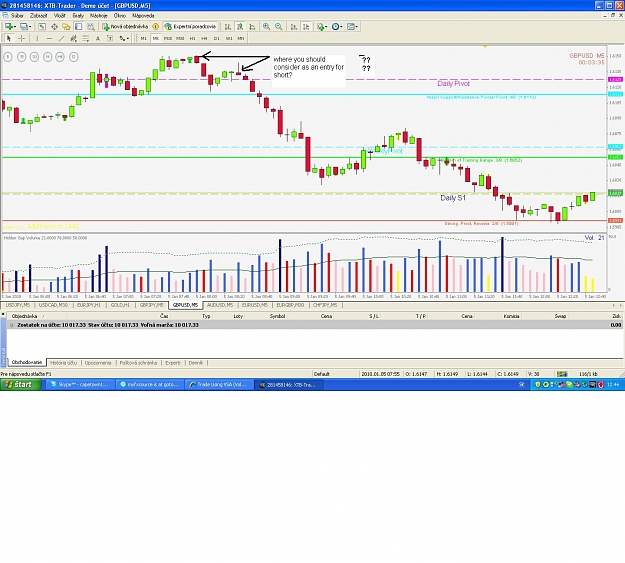Select the crosshair tool
The height and width of the screenshot is (563, 625).
(x=22, y=38)
